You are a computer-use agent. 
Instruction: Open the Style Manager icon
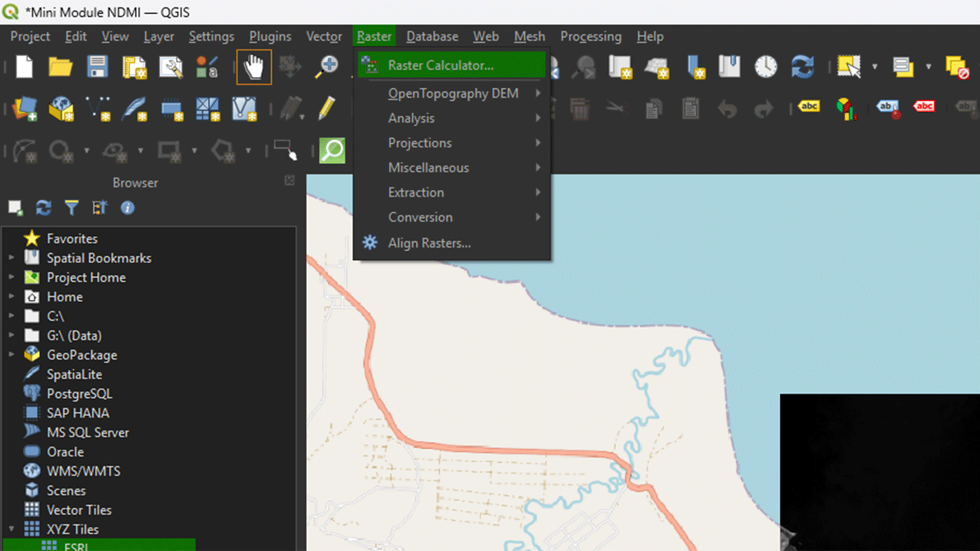tap(206, 67)
